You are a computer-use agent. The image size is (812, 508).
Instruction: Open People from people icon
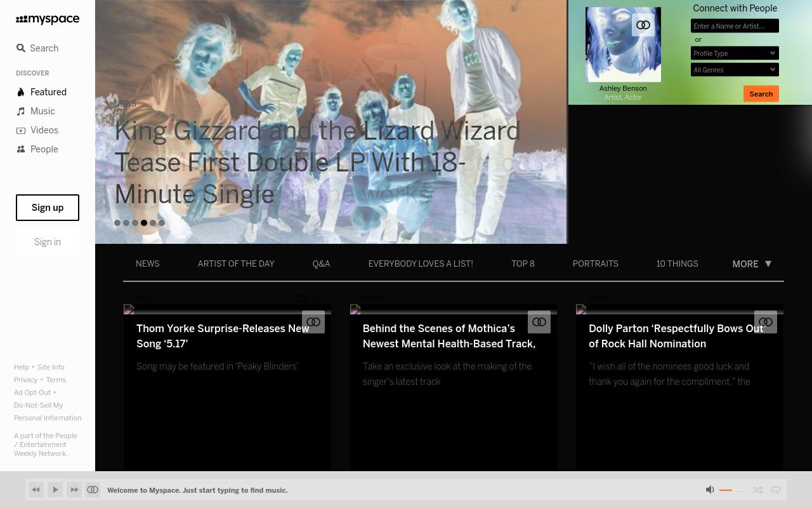click(21, 149)
